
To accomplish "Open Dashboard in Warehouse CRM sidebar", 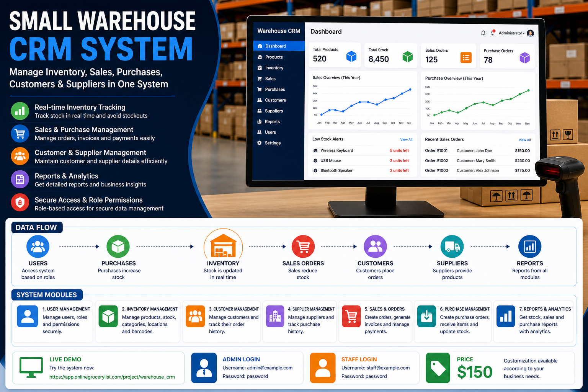I will [x=279, y=46].
